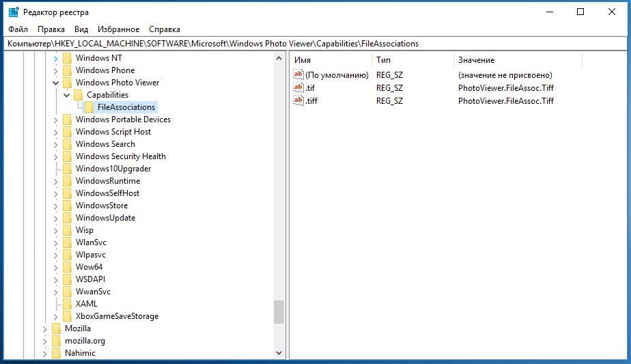
Task: Collapse the Windows Photo Viewer key
Action: [55, 83]
